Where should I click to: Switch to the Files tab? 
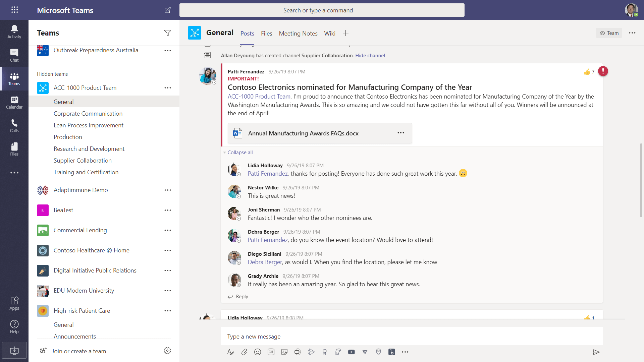(266, 34)
